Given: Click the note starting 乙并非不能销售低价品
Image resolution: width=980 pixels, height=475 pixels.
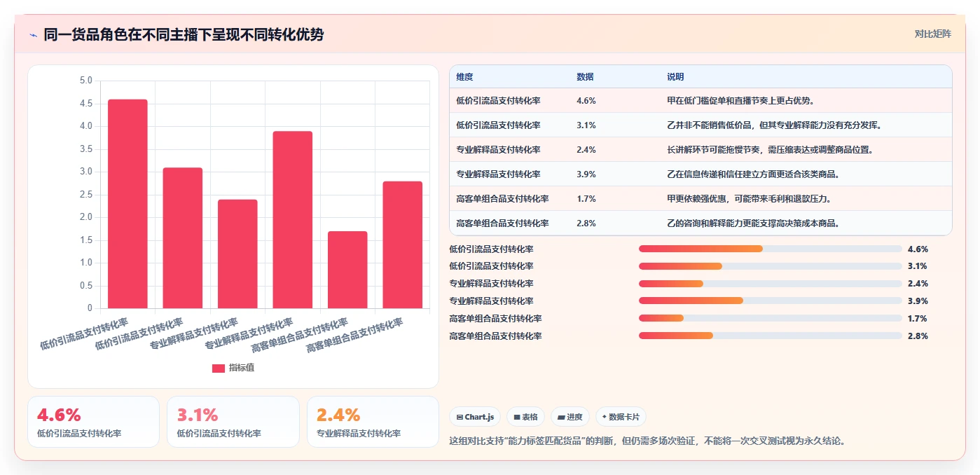Looking at the screenshot, I should (x=774, y=125).
